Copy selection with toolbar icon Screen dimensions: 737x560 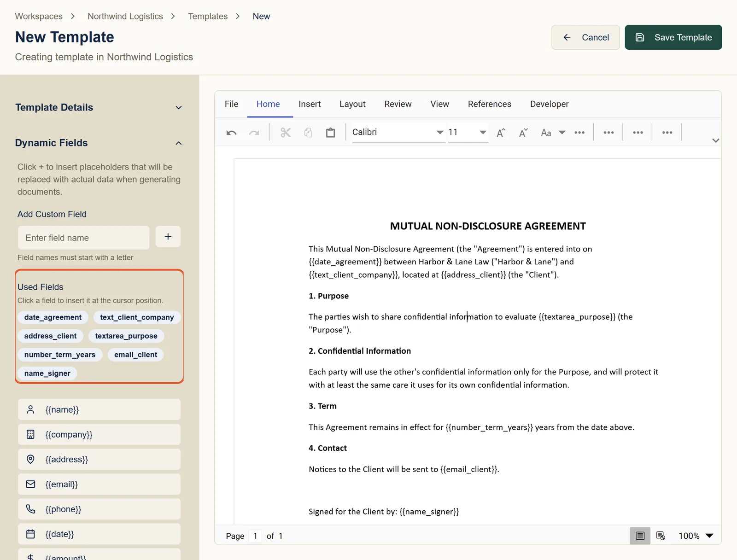(308, 133)
